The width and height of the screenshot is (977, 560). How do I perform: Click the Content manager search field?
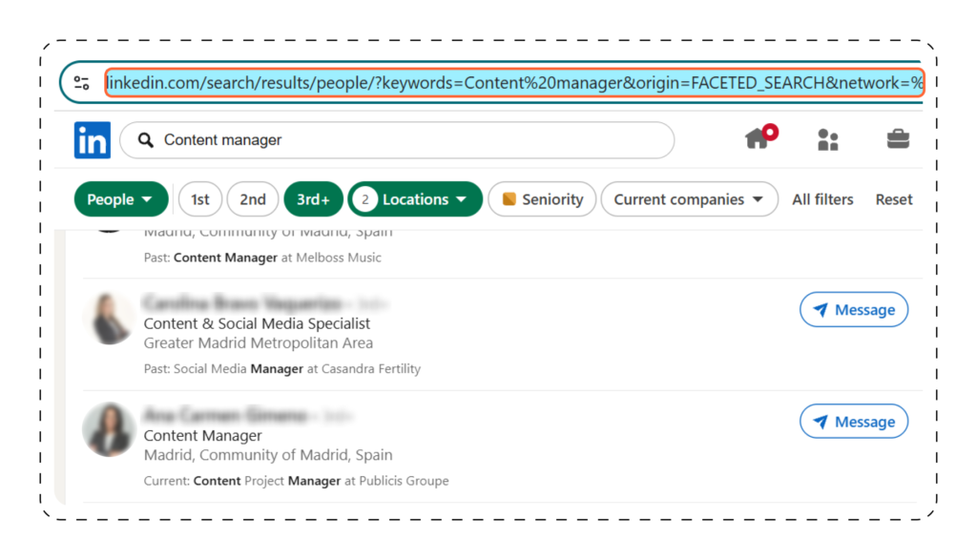[397, 140]
